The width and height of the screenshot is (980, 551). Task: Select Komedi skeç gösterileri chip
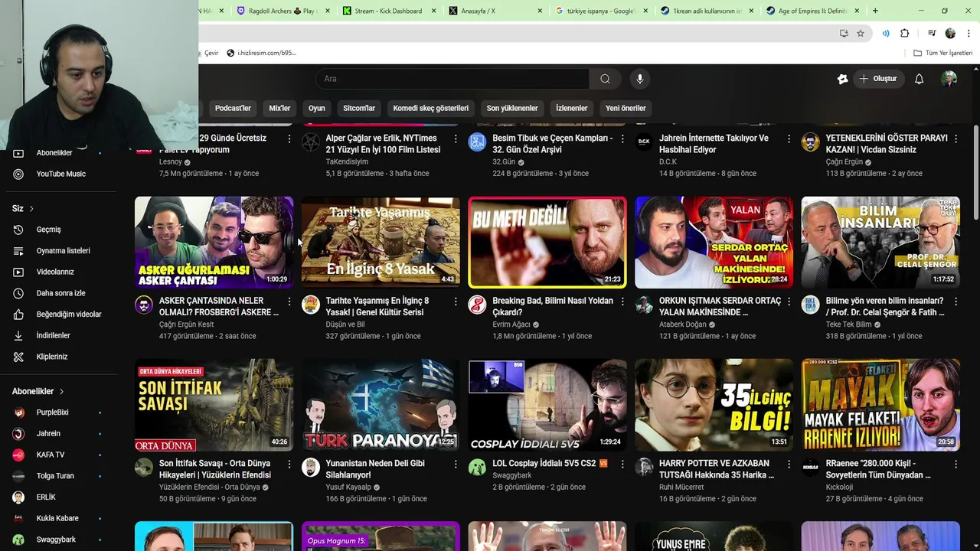pos(430,108)
